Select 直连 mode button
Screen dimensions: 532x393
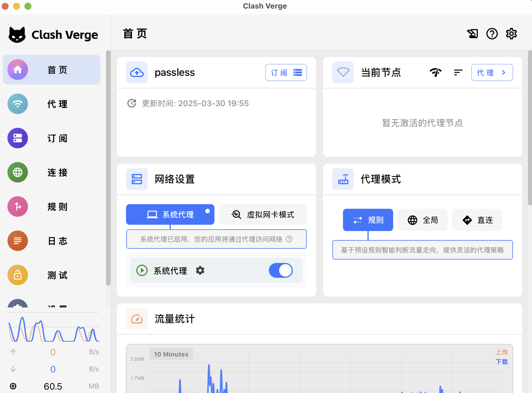(x=477, y=220)
